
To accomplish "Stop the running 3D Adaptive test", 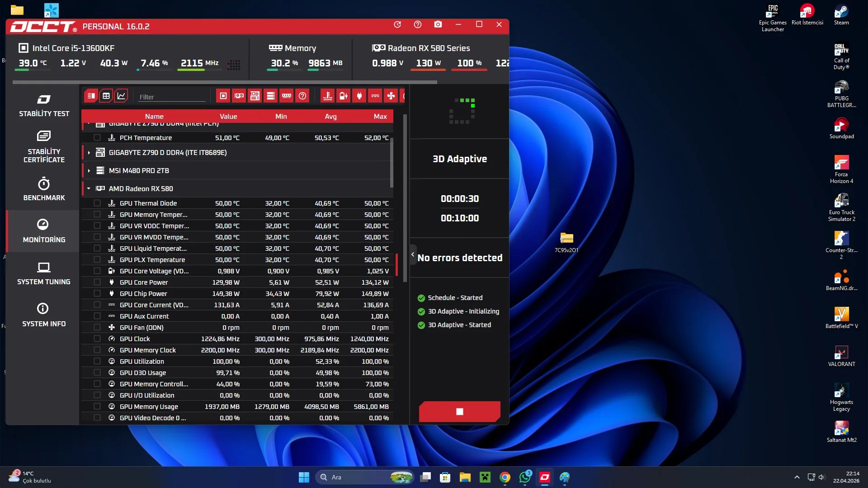I will 459,412.
